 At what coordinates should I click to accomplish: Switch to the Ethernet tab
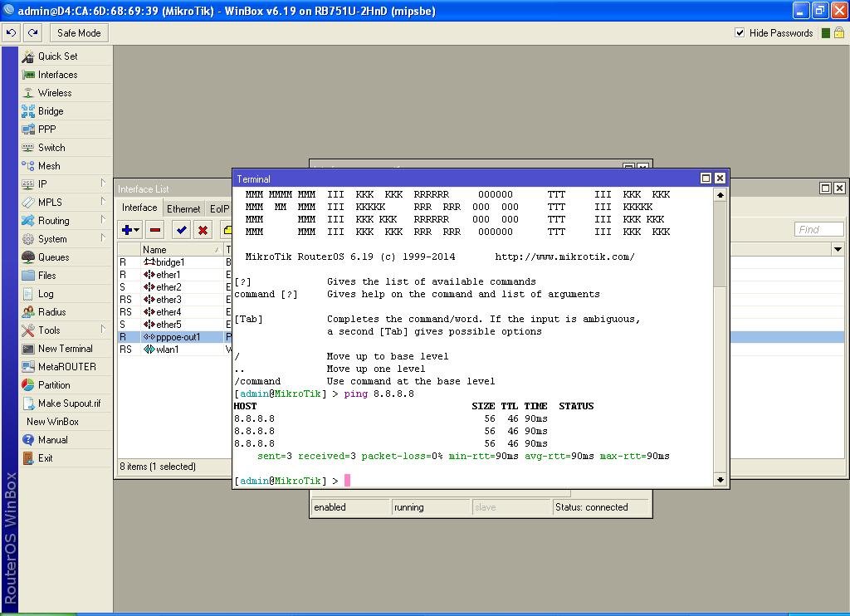click(183, 208)
